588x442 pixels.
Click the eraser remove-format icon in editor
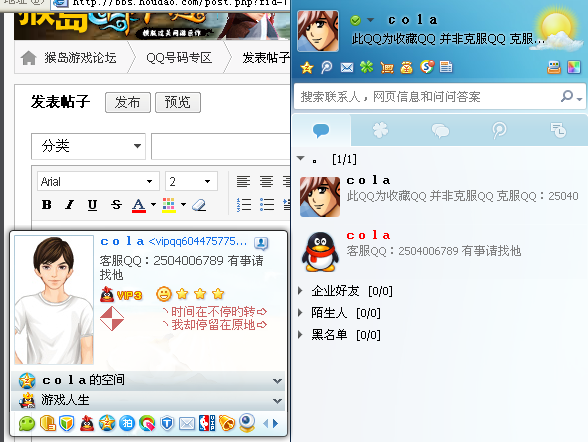[199, 205]
